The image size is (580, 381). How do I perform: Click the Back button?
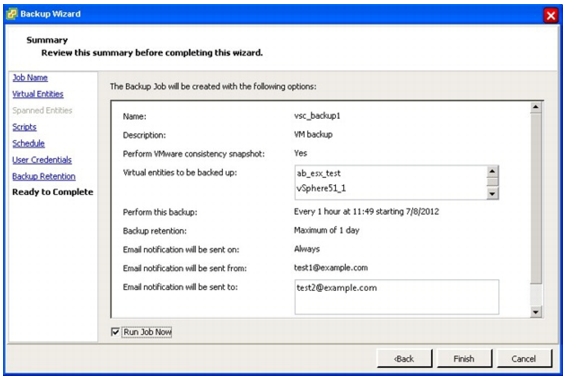pos(404,358)
